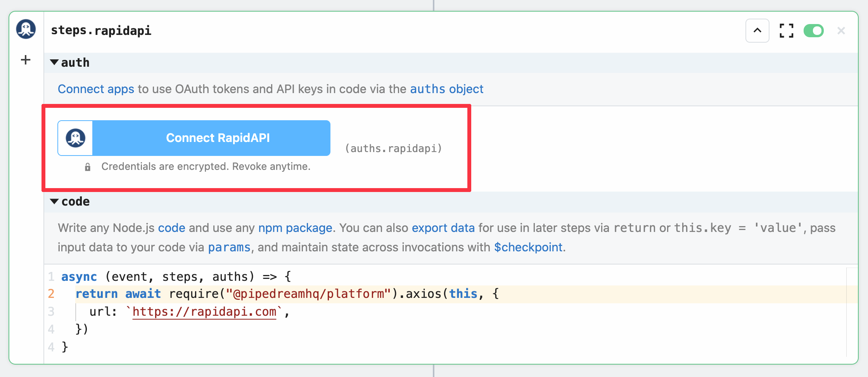Click the lock icon near credentials note
Viewport: 868px width, 377px height.
[x=88, y=167]
